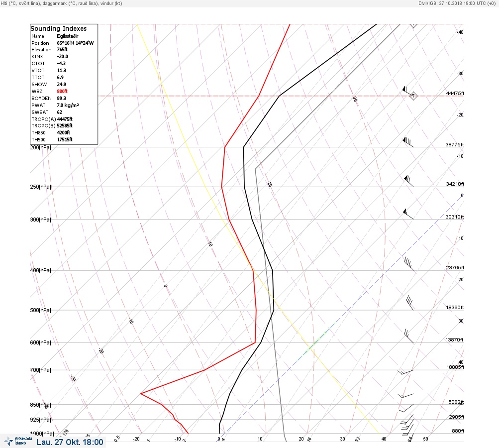Click the KINX value '-20.0'
Screen dimensions: 499x448
point(62,56)
